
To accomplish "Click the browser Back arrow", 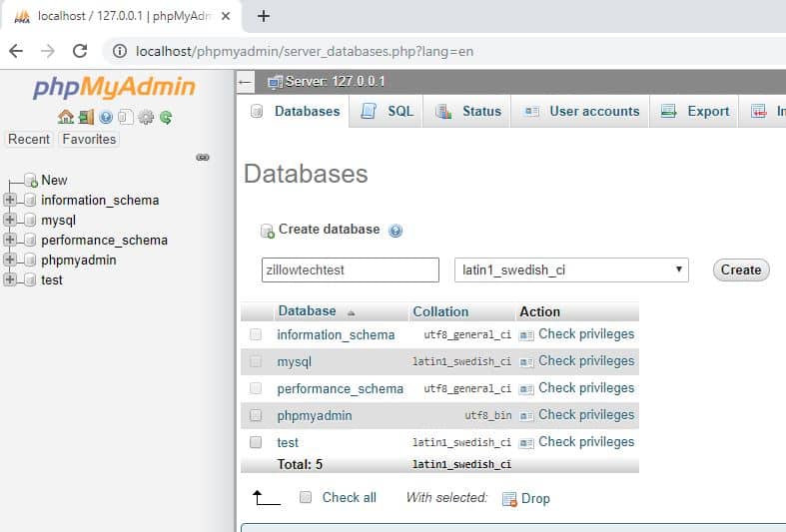I will point(16,51).
